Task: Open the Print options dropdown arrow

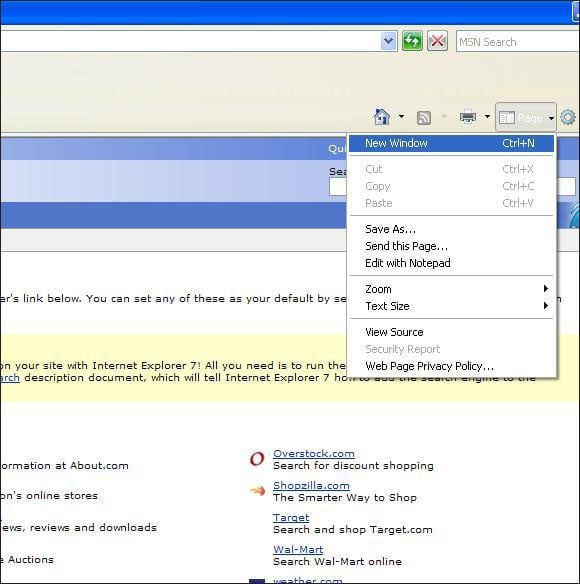Action: click(x=487, y=117)
